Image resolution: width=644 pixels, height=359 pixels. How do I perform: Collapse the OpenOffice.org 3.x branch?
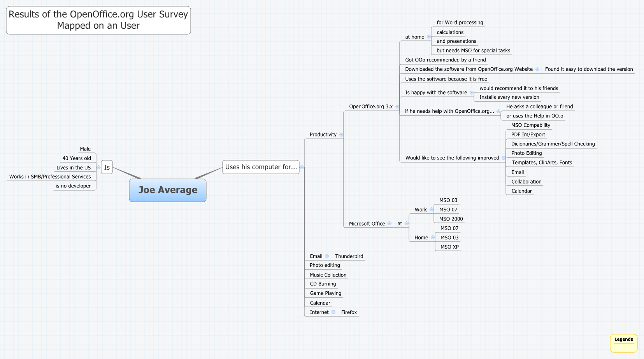click(397, 107)
